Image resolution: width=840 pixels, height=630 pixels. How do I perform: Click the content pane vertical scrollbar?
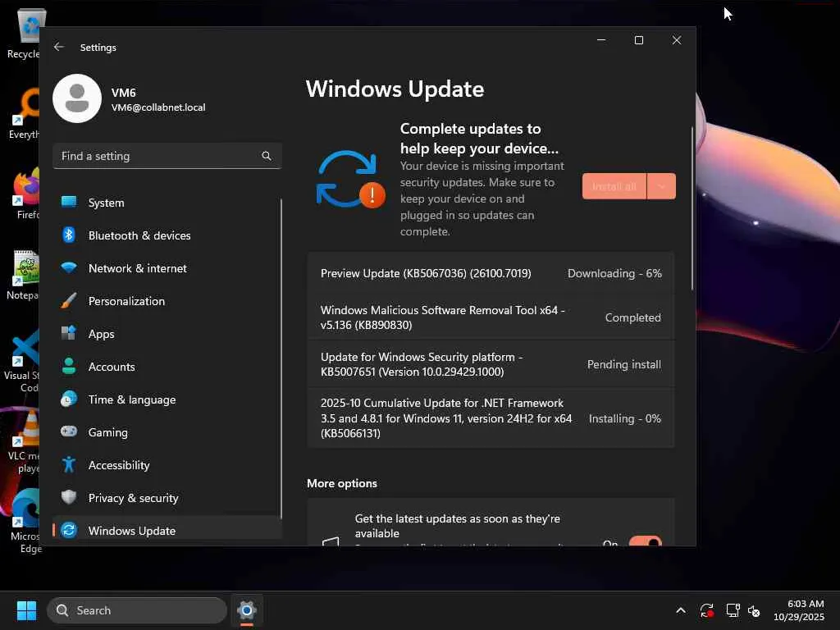(692, 209)
